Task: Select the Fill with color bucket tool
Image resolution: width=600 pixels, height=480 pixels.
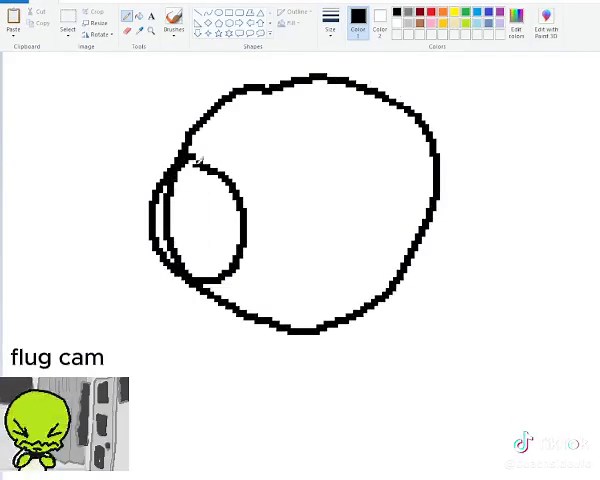Action: point(139,16)
